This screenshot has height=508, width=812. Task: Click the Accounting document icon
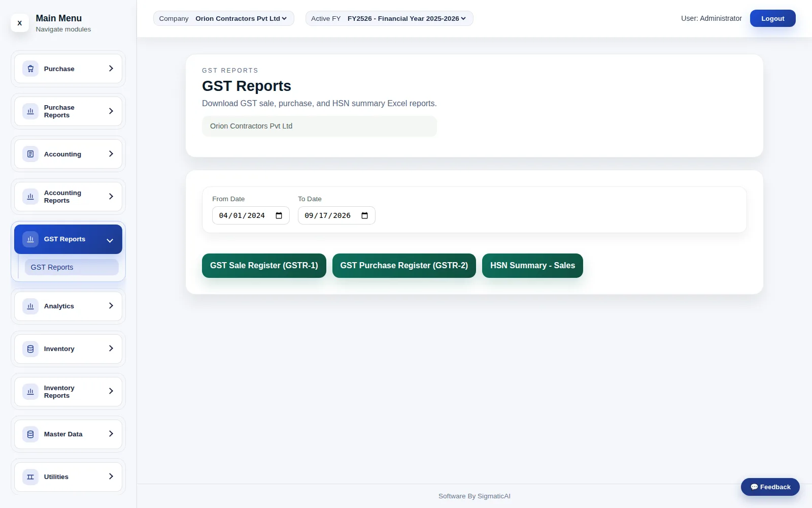coord(30,154)
